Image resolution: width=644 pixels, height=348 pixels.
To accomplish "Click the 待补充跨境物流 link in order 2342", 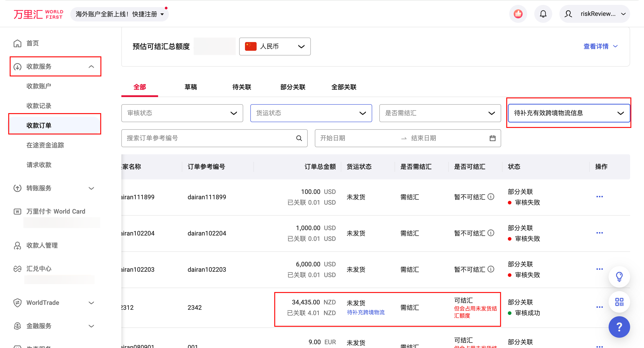I will point(365,312).
